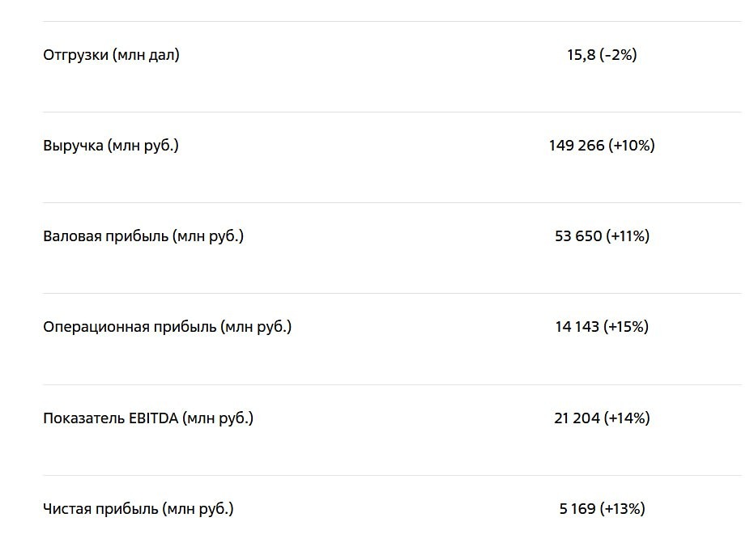
Task: Click the operating profit figure 14 143
Action: 577,327
